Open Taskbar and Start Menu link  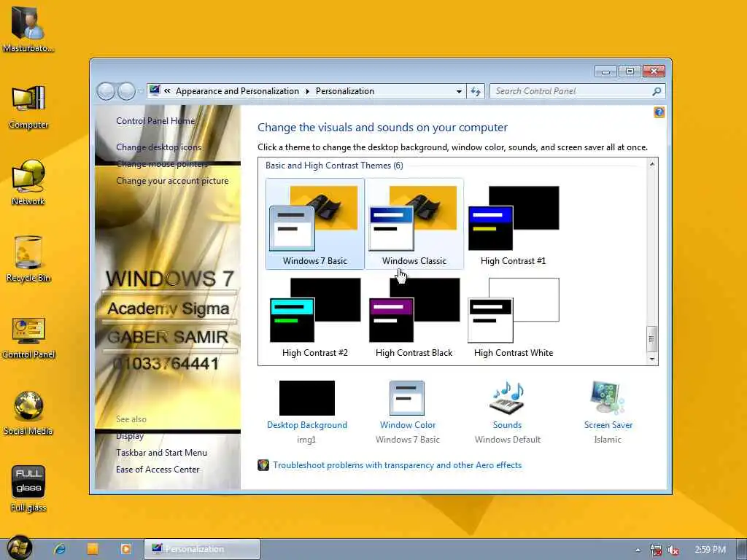[x=161, y=453]
